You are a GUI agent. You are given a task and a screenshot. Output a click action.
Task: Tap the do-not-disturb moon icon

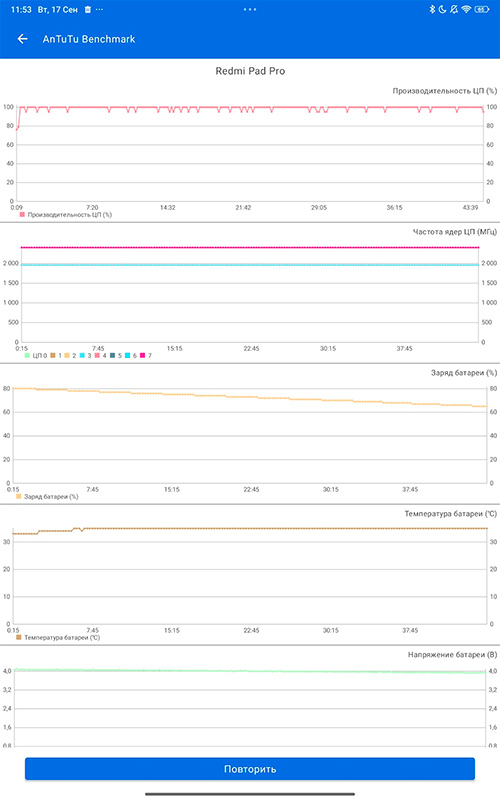pos(442,9)
